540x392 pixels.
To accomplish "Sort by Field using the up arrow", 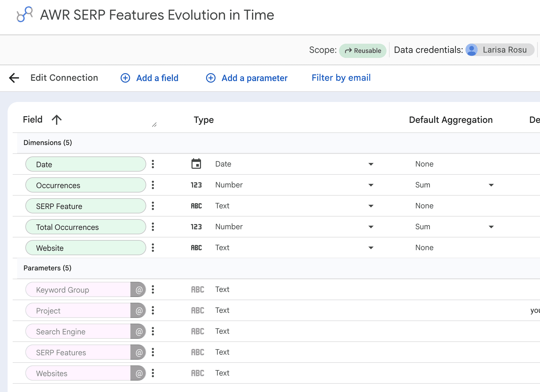I will tap(57, 120).
